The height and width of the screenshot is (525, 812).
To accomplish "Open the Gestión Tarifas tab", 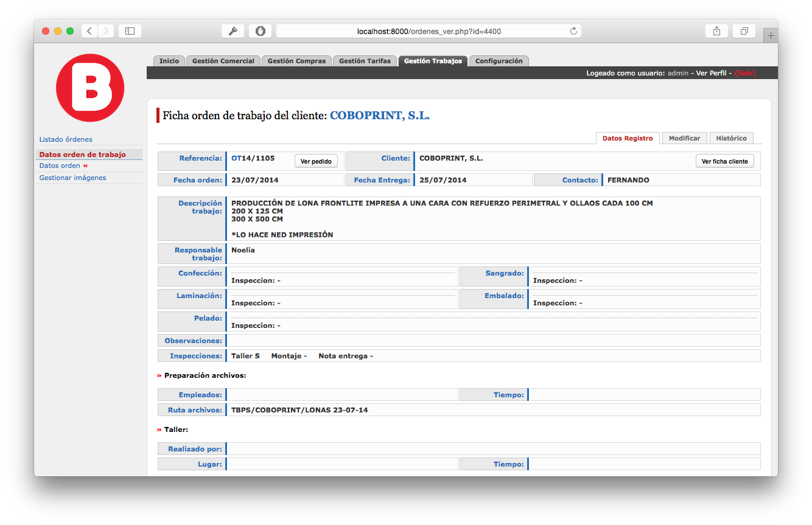I will point(365,61).
